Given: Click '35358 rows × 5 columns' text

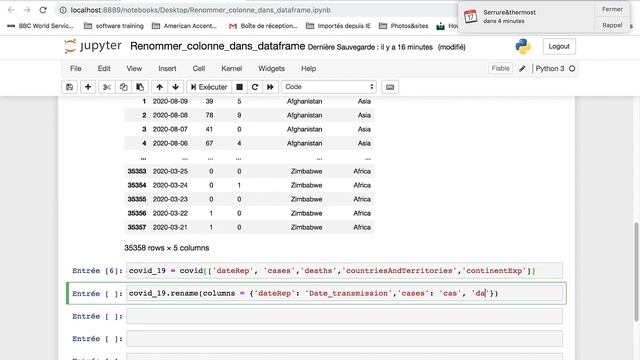Looking at the screenshot, I should pyautogui.click(x=167, y=248).
